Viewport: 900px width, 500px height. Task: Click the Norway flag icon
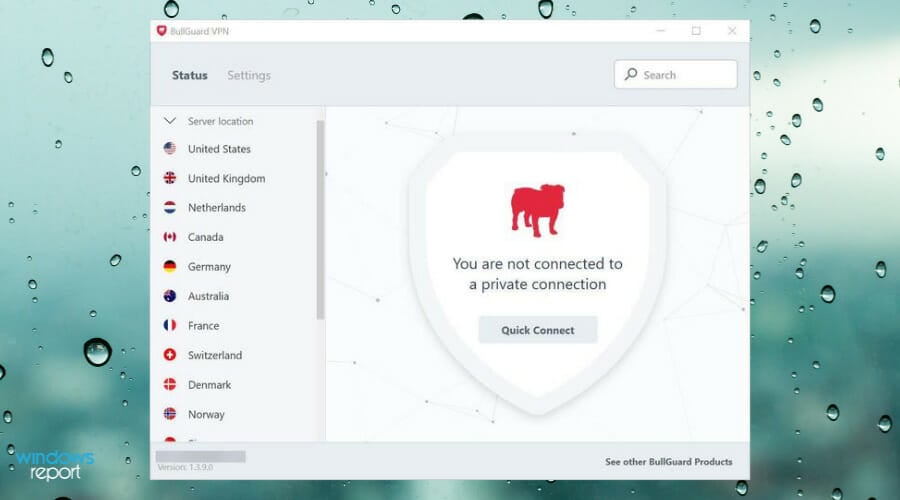point(170,414)
